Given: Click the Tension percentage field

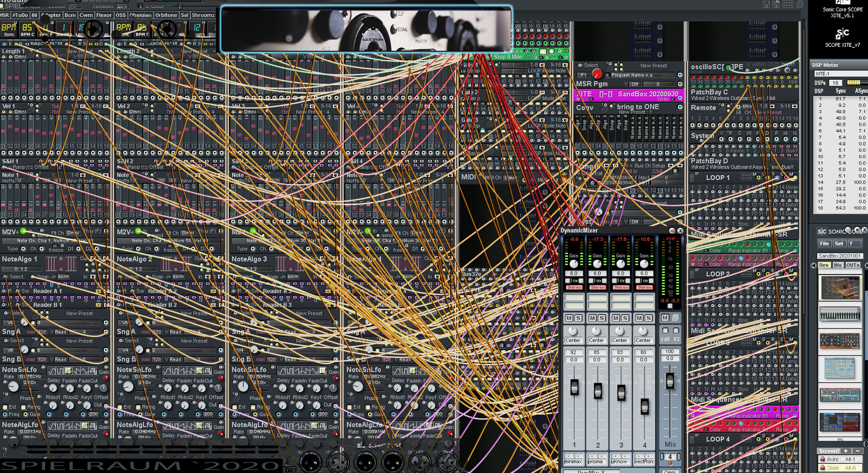Looking at the screenshot, I should (122, 6).
